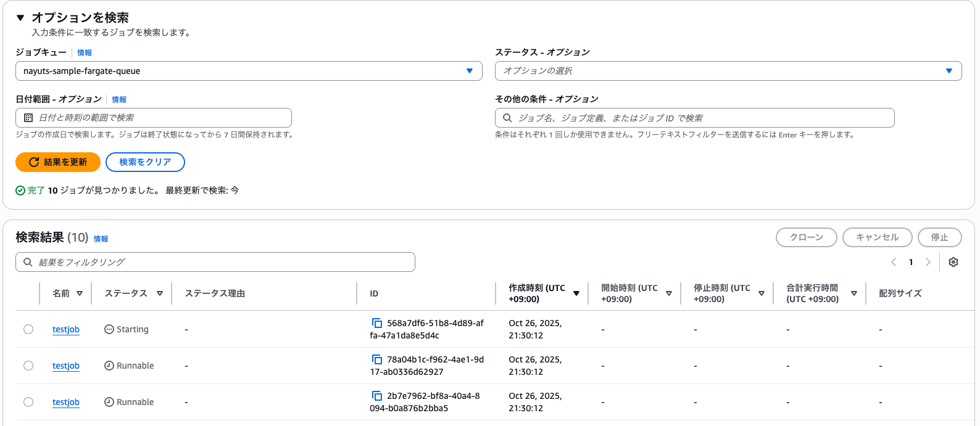Viewport: 980px width, 426px height.
Task: Click the 停止 button
Action: pos(940,237)
